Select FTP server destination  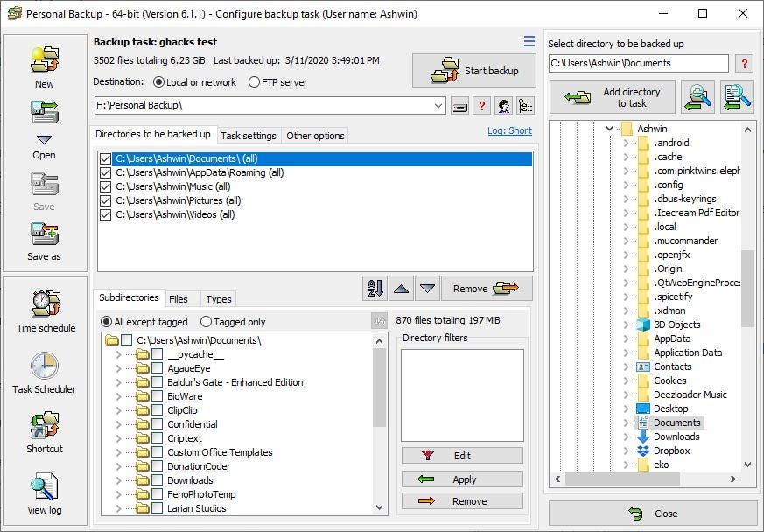coord(254,82)
